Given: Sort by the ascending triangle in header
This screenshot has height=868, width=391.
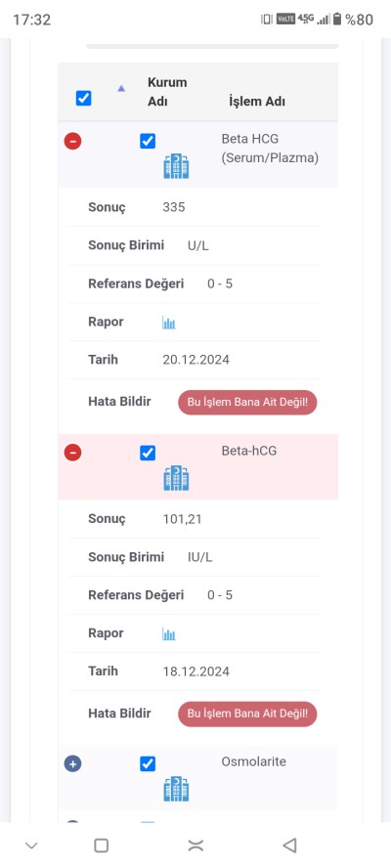Looking at the screenshot, I should [x=121, y=88].
